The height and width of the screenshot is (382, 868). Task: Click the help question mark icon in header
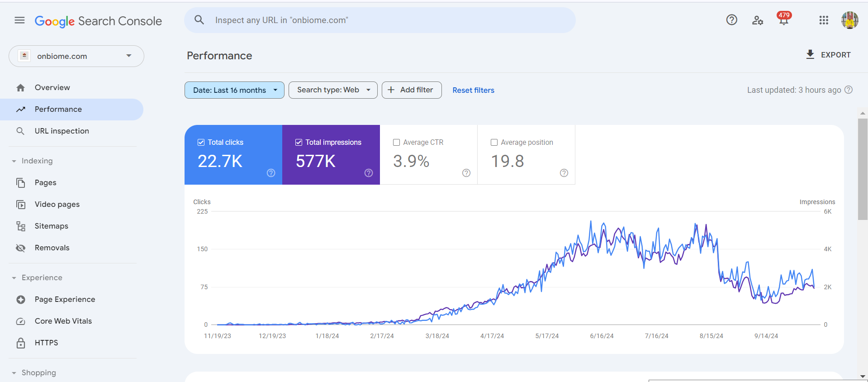coord(731,20)
